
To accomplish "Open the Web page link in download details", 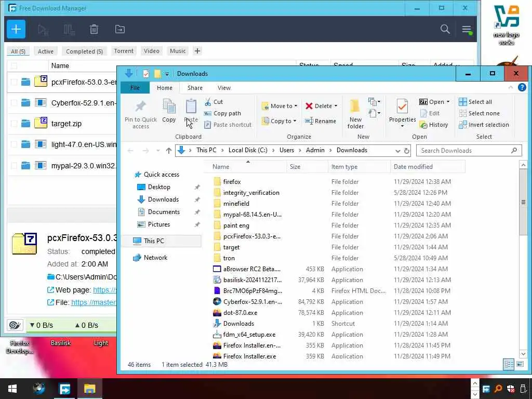I will coord(104,290).
